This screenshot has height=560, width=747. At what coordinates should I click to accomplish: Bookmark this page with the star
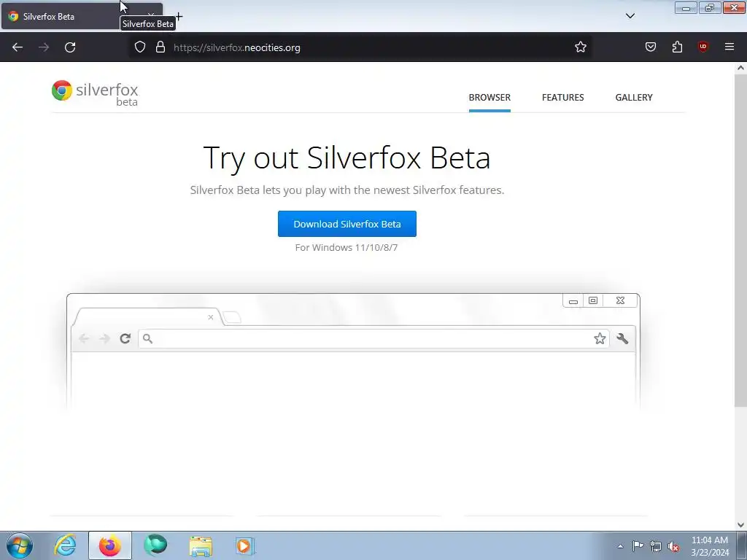click(580, 47)
